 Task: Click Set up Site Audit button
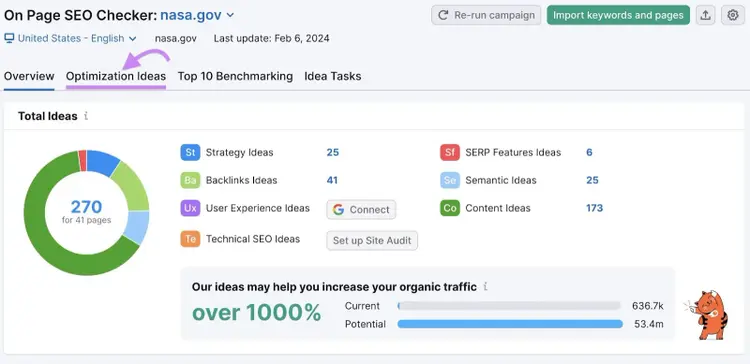372,240
